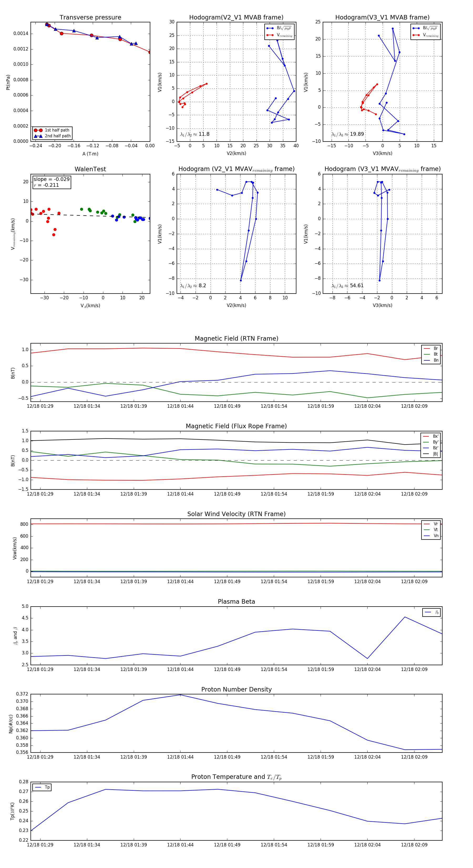Click the "WalenTest" plot title
Viewport: 473px width, 868px height.
point(90,169)
